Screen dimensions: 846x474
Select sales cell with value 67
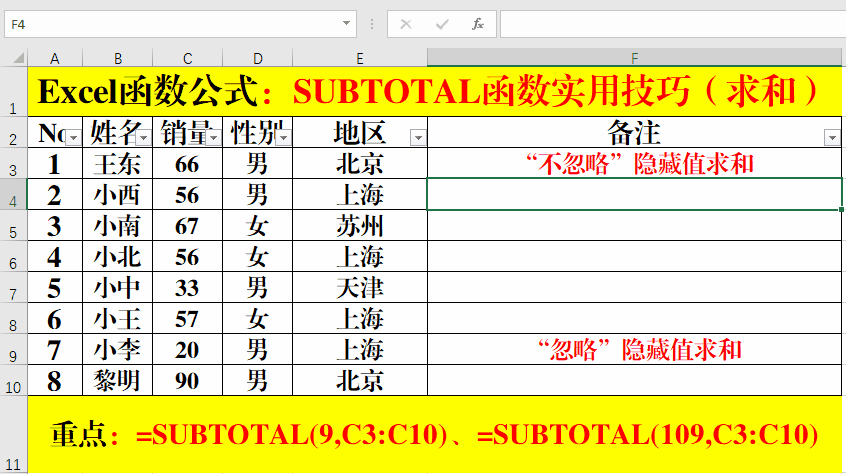point(187,225)
